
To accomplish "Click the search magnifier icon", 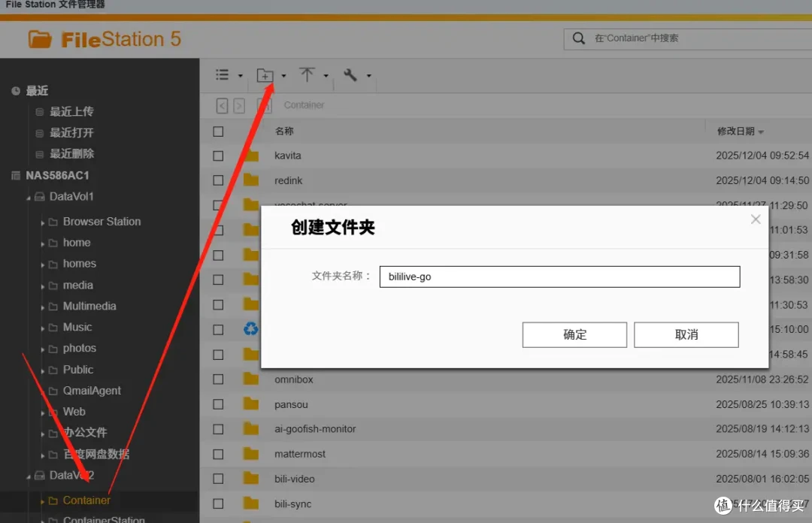I will (x=578, y=38).
